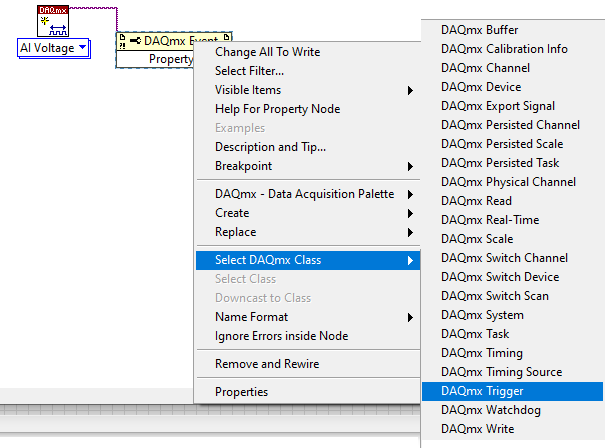Screen dimensions: 606x448
Task: Select DAQmx Task class
Action: pos(512,334)
